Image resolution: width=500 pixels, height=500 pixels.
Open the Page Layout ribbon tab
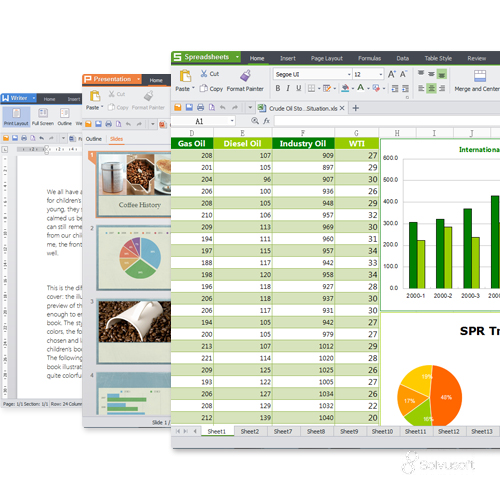click(x=327, y=58)
